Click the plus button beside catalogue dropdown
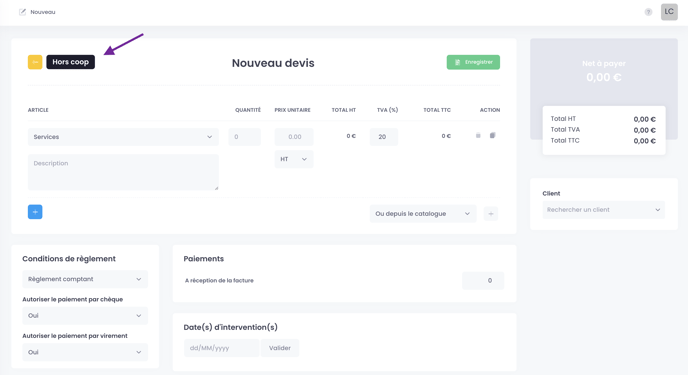Image resolution: width=688 pixels, height=375 pixels. click(x=491, y=214)
